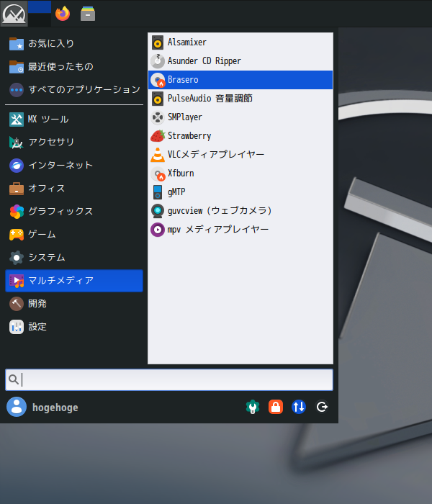Click the PulseAudio volume control icon
The height and width of the screenshot is (504, 432).
[158, 99]
